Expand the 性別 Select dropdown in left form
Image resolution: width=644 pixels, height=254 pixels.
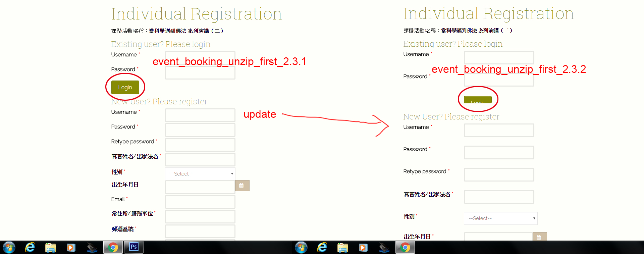point(200,174)
